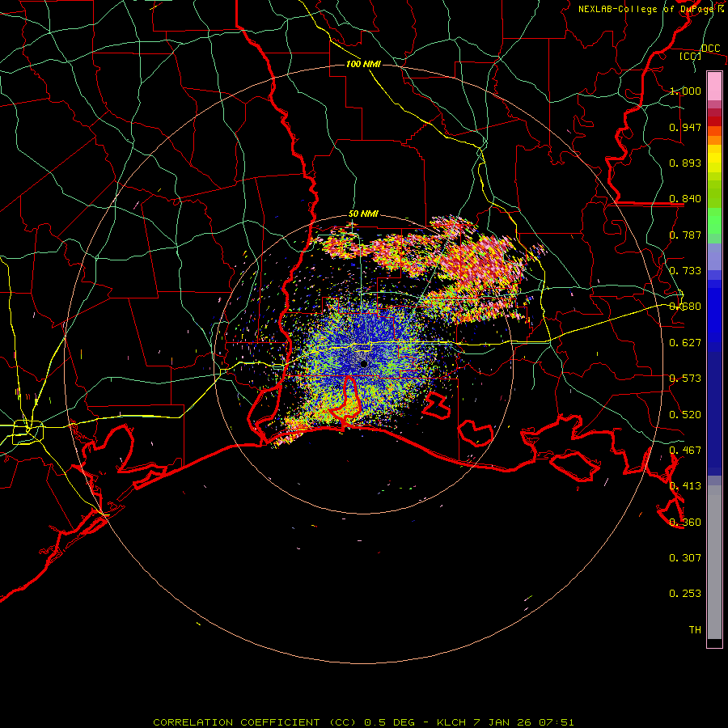Click the "50 NMI" range ring label
Image resolution: width=728 pixels, height=728 pixels.
(x=363, y=214)
